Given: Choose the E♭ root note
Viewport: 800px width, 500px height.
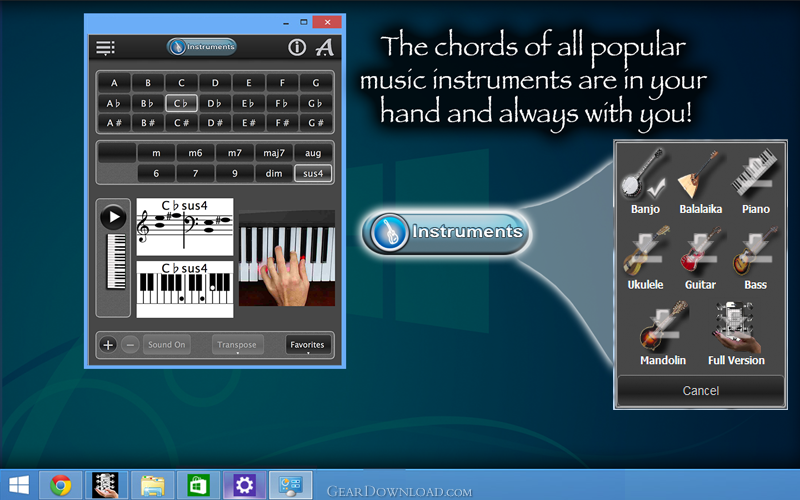Looking at the screenshot, I should pyautogui.click(x=248, y=103).
